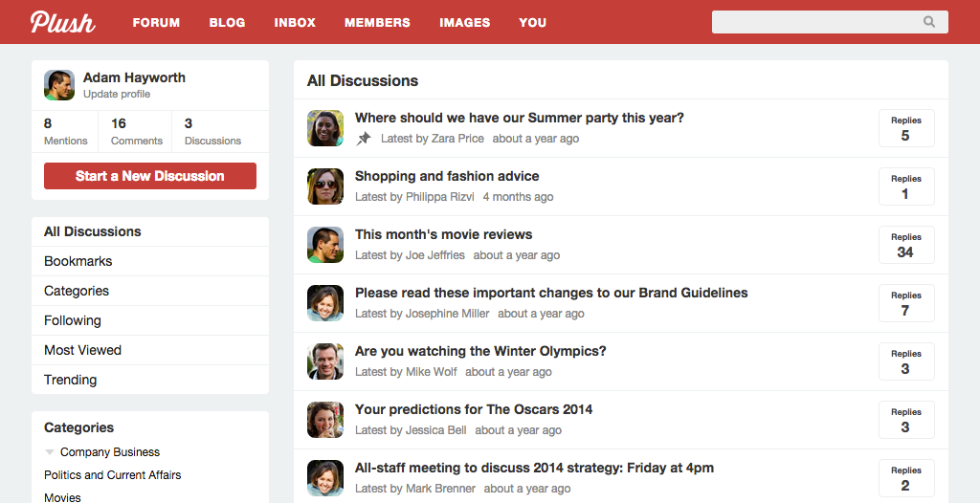Click the Update profile link
980x503 pixels.
[x=117, y=95]
